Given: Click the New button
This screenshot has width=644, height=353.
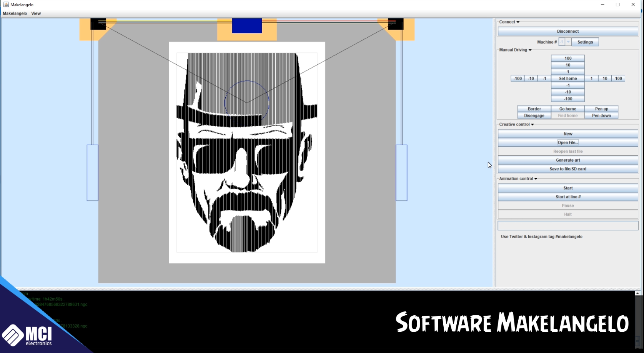Looking at the screenshot, I should pos(568,134).
